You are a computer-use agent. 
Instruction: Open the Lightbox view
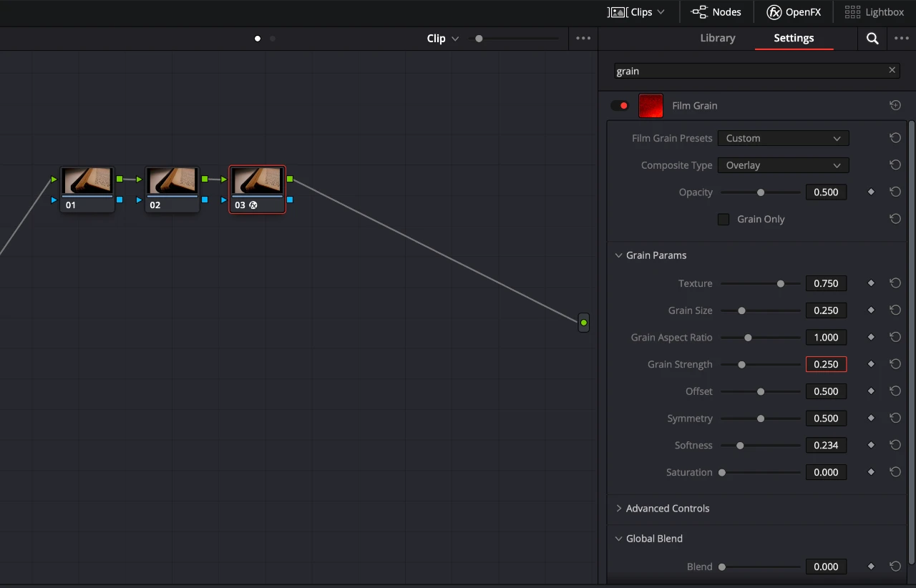pos(874,11)
